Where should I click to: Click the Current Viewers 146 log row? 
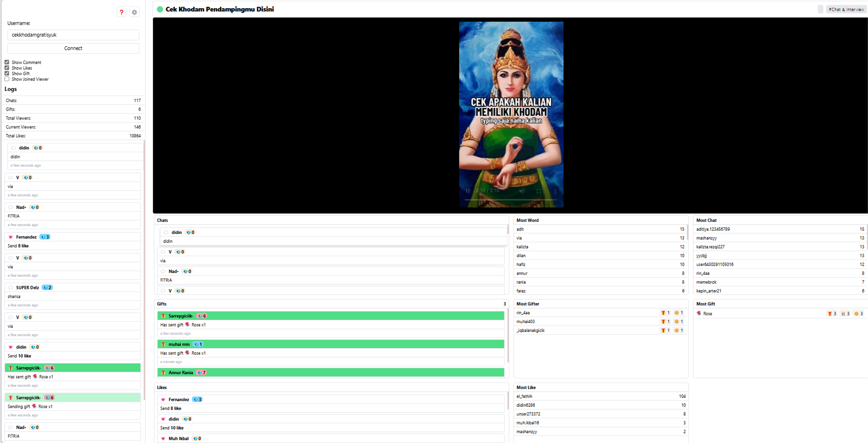point(73,127)
